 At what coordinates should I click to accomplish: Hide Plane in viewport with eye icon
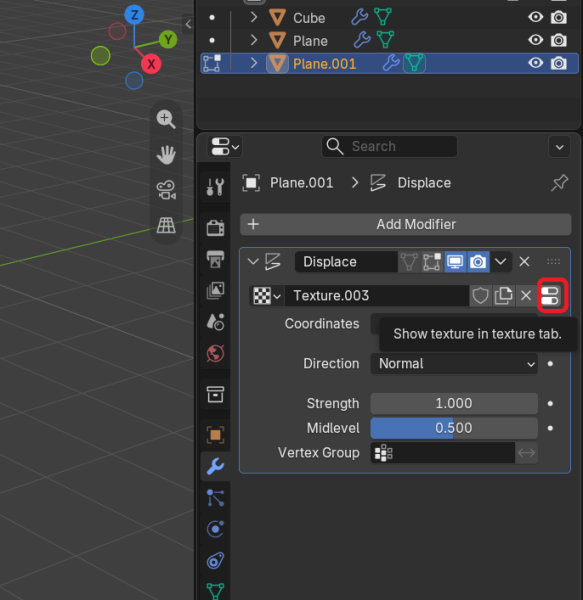(536, 40)
